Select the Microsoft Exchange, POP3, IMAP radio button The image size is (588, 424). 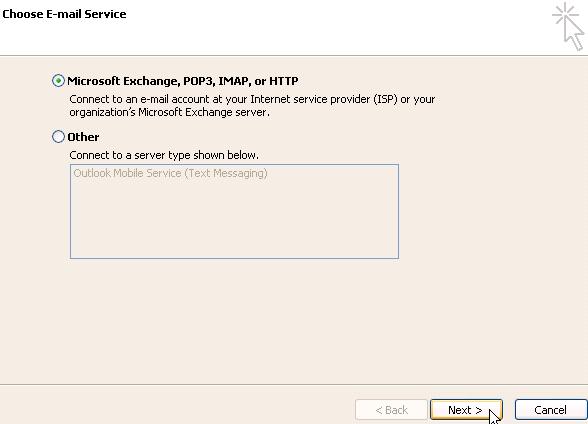coord(58,81)
